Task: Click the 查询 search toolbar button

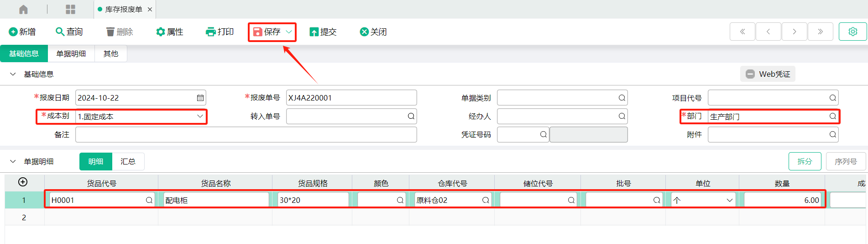Action: [69, 32]
